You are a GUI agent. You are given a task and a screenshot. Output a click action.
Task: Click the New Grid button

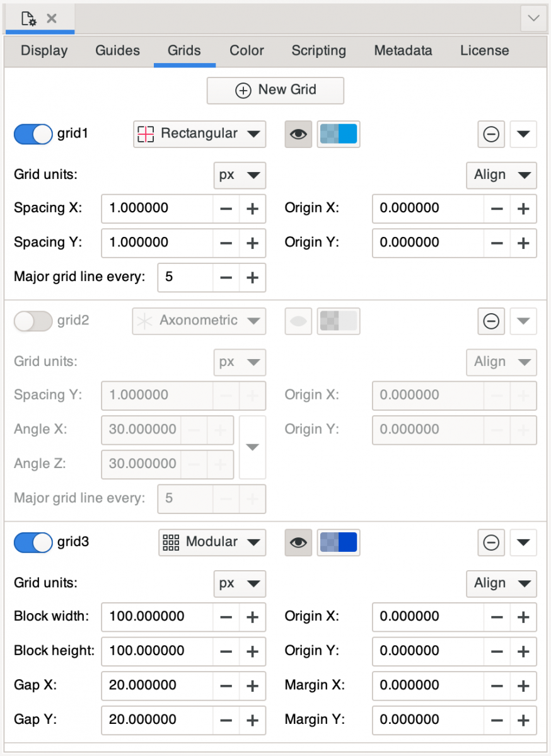[275, 90]
